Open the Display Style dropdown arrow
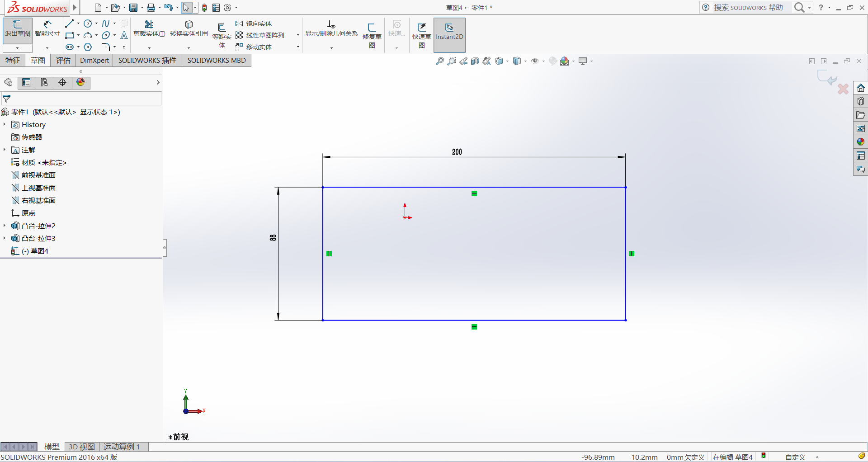 [x=525, y=61]
